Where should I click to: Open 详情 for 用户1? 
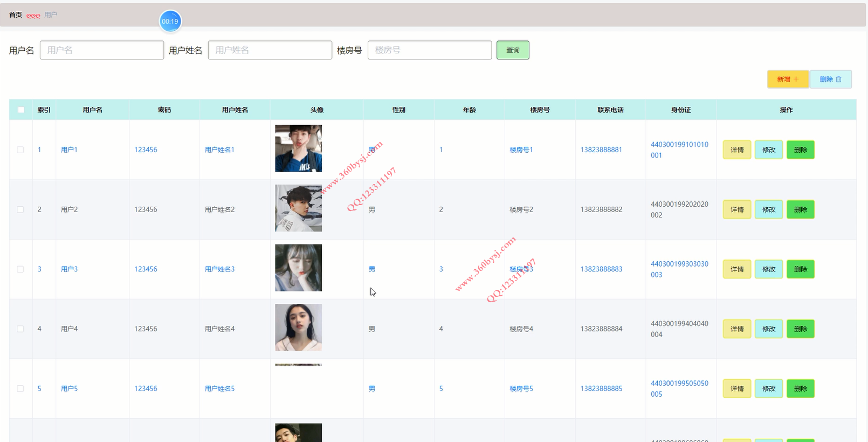pyautogui.click(x=737, y=150)
